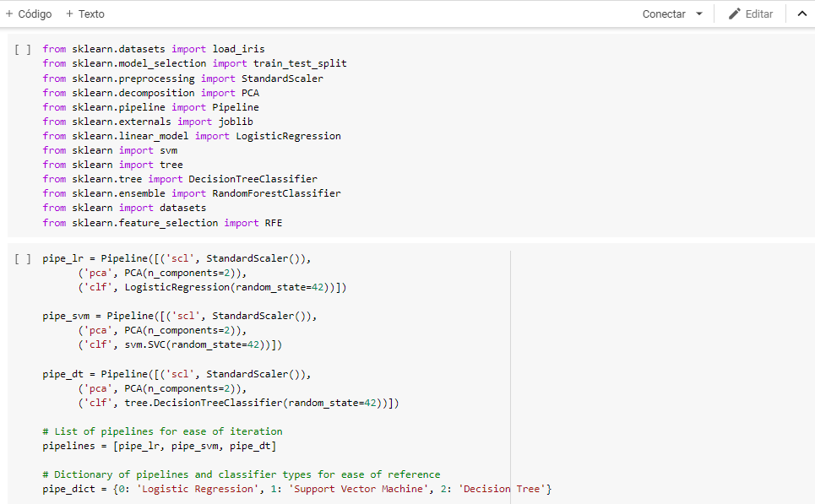Screen dimensions: 815x504
Task: Click Conectar to connect runtime
Action: (x=664, y=14)
